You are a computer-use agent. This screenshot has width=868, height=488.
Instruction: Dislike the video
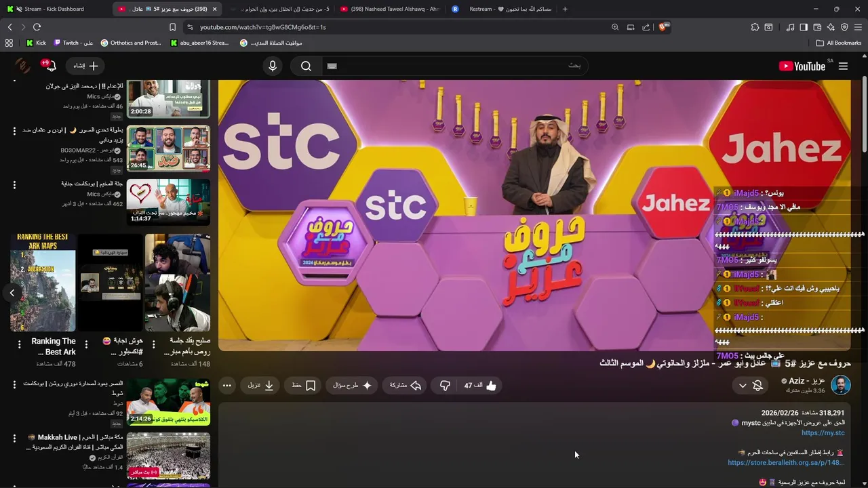(x=445, y=386)
